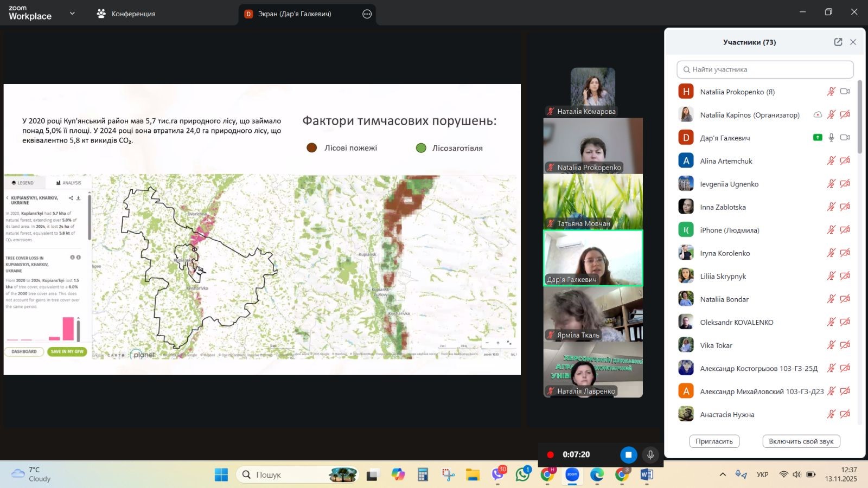
Task: Switch to Экран (Дар'я Галкевич) tab
Action: [295, 14]
